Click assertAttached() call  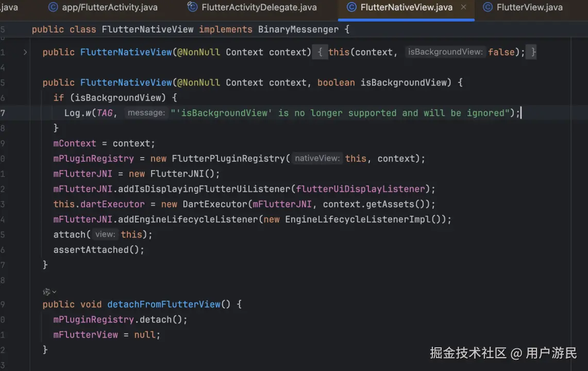98,249
